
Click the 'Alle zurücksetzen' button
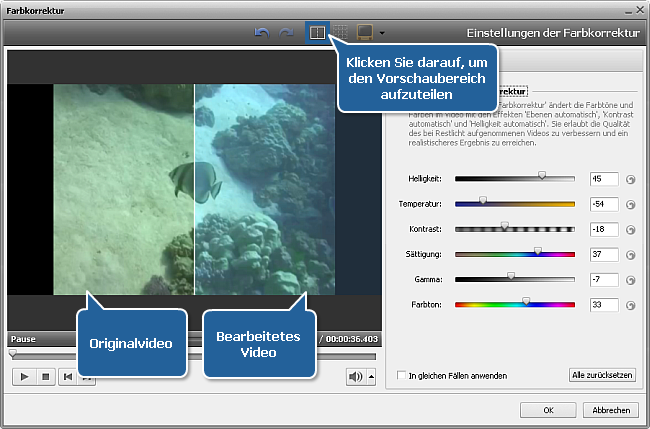click(x=601, y=375)
